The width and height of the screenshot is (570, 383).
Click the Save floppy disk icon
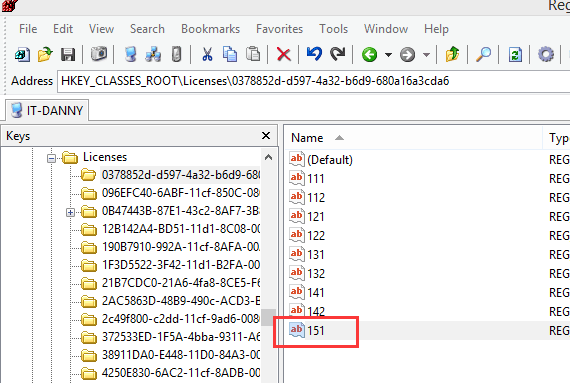68,55
